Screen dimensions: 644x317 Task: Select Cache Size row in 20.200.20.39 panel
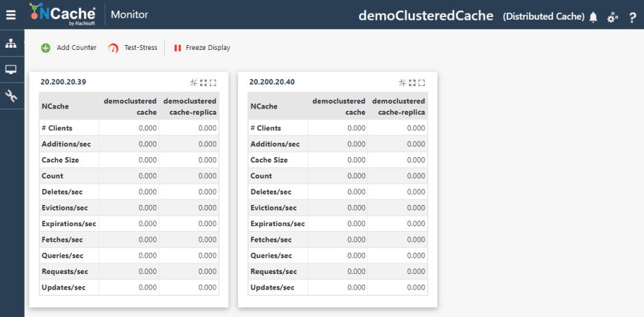129,160
